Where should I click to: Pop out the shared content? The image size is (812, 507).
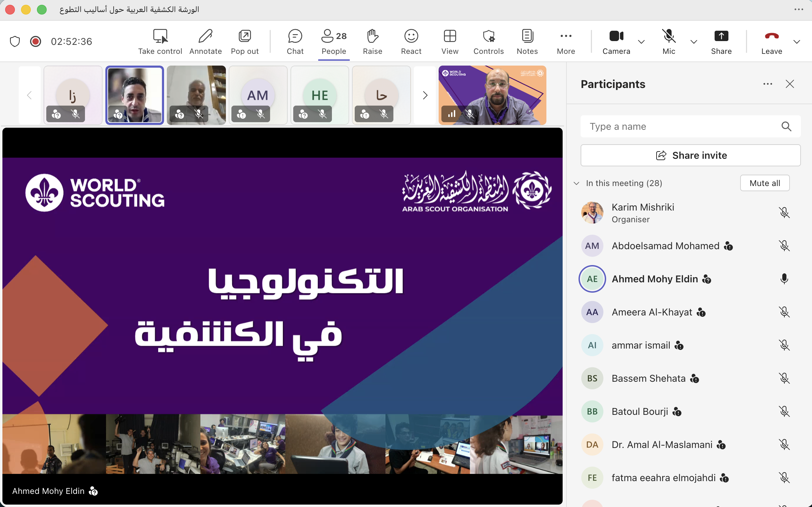click(x=245, y=42)
